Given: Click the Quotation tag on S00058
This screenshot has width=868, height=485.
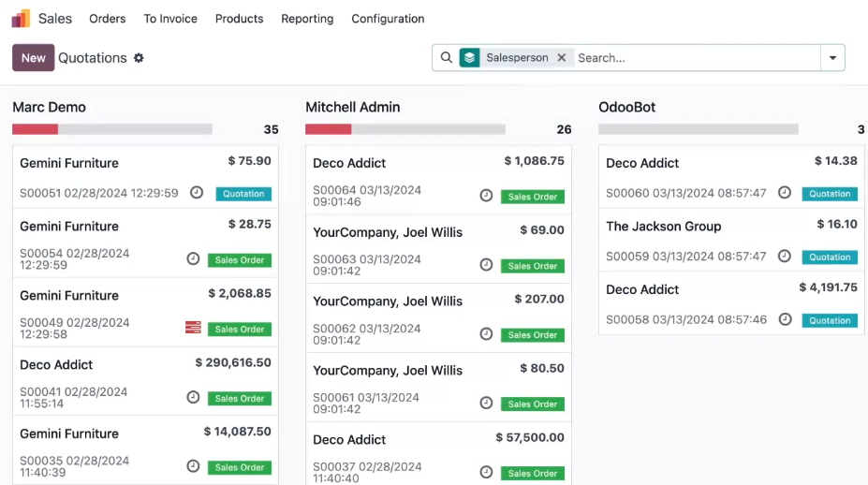Looking at the screenshot, I should point(830,320).
